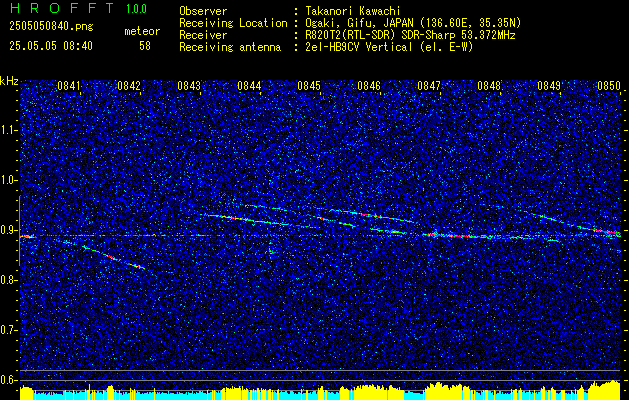Click the 0841 time marker

[69, 86]
